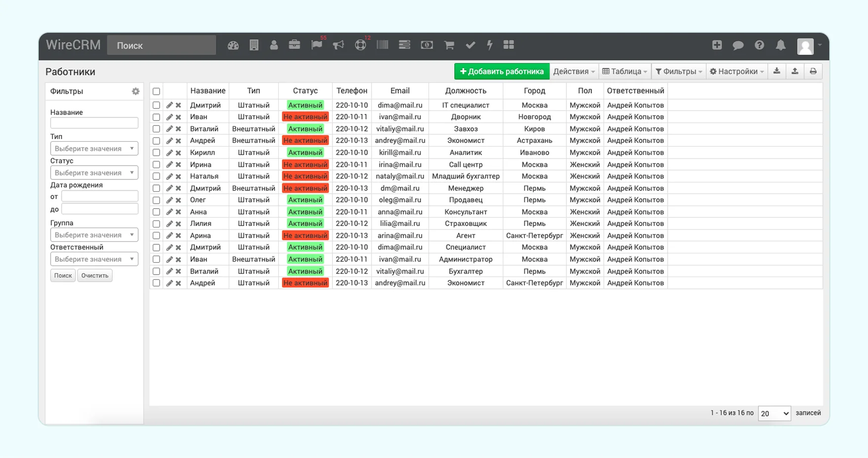This screenshot has height=458, width=868.
Task: Delete the Наталья row with X icon
Action: (x=179, y=176)
